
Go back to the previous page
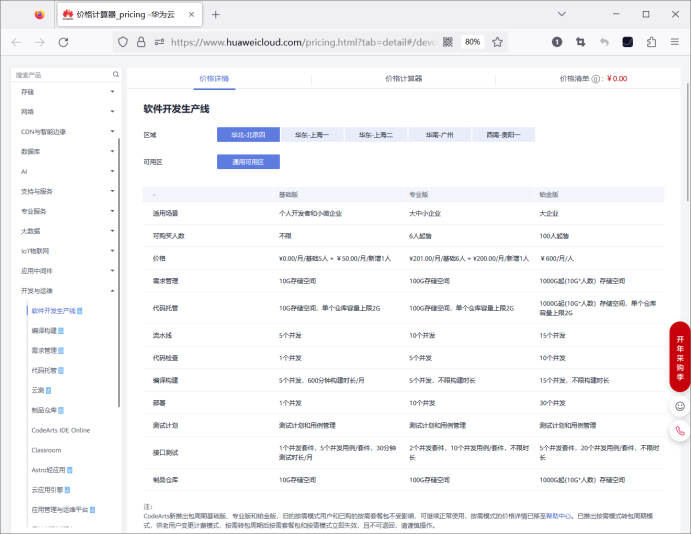(16, 42)
